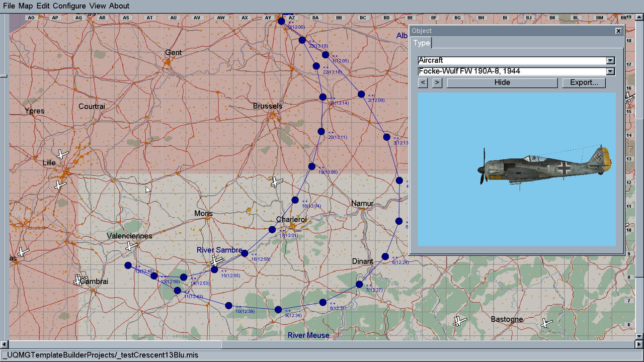This screenshot has width=644, height=362.
Task: Click the airfield plane icon at Cambrai
Action: [x=80, y=280]
